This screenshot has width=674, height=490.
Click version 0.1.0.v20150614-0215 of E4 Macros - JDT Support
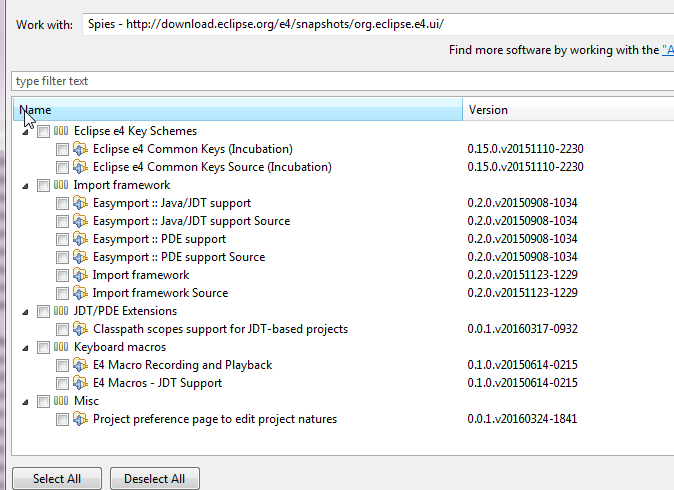point(522,383)
